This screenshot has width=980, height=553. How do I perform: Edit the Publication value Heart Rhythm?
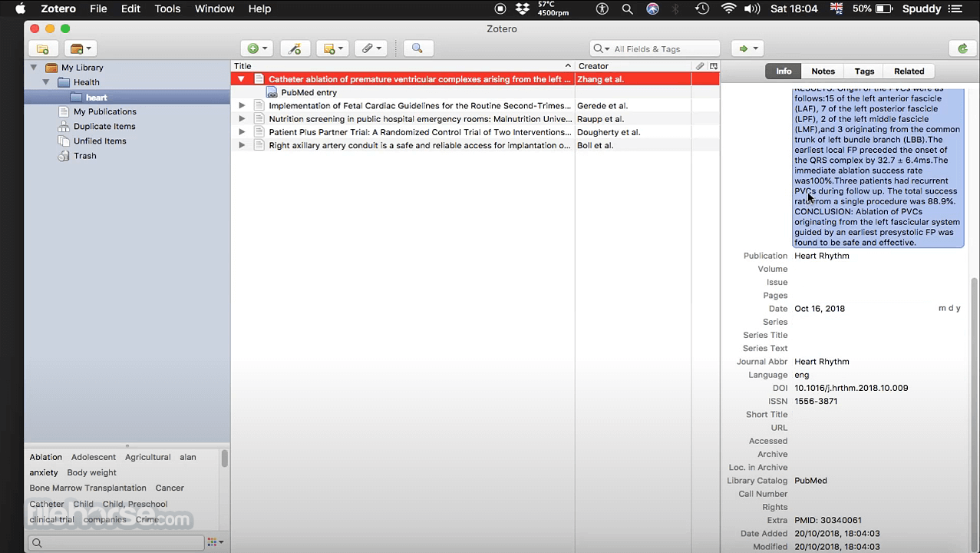[x=821, y=256]
